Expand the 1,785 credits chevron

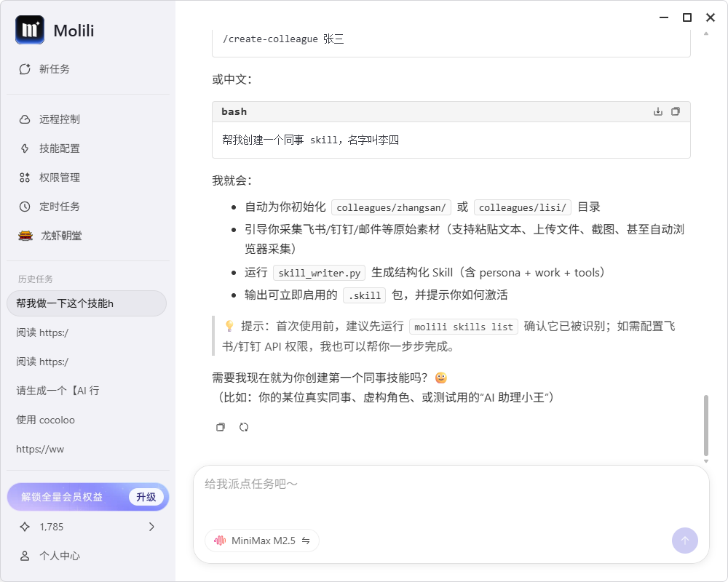click(151, 527)
